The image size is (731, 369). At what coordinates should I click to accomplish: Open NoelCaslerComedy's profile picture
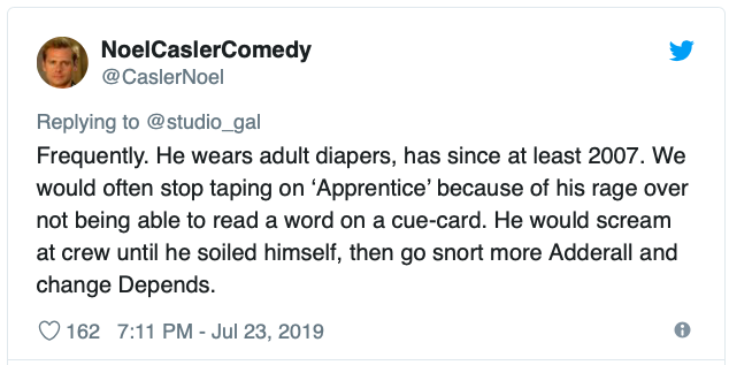click(x=62, y=62)
